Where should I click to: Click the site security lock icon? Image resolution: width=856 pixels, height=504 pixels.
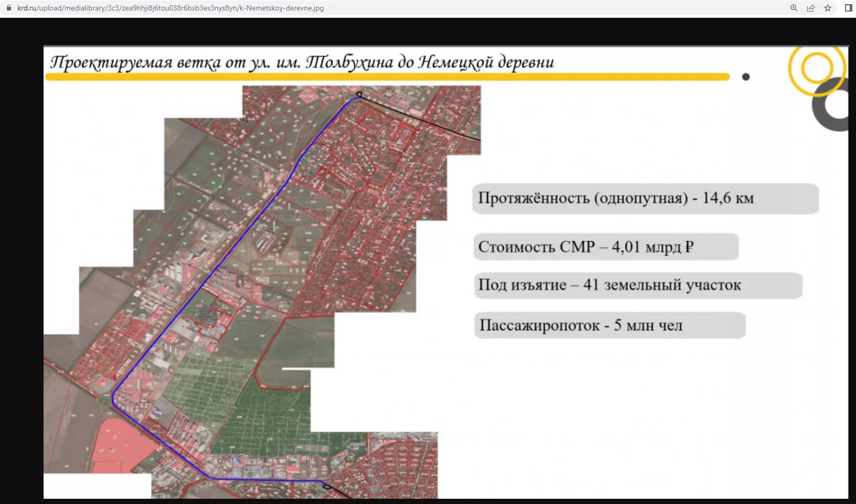click(x=8, y=8)
